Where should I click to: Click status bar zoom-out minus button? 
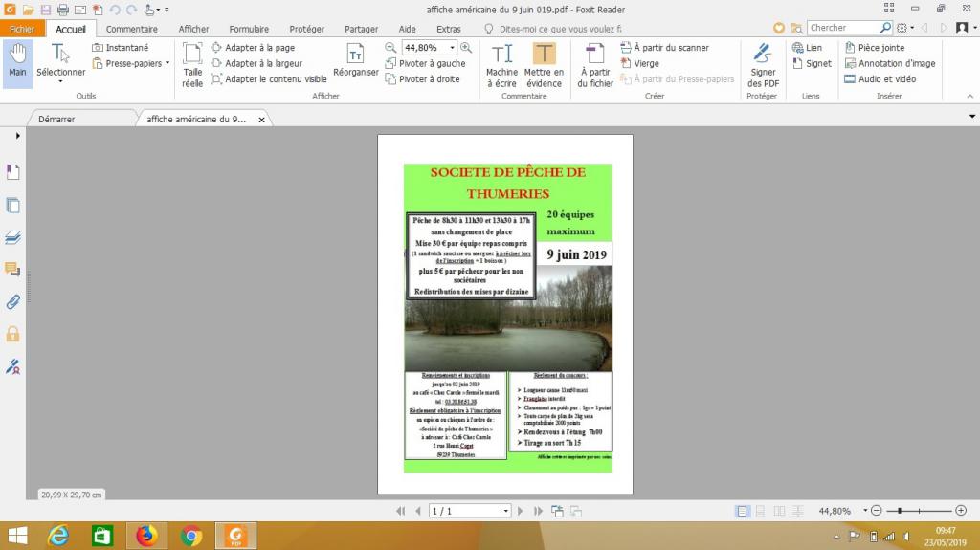pyautogui.click(x=877, y=511)
